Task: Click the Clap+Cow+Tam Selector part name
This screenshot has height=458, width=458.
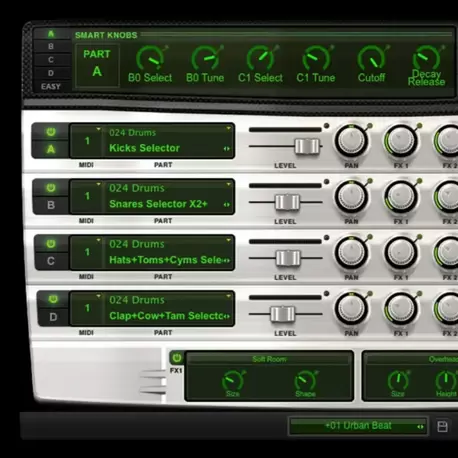Action: pos(166,316)
